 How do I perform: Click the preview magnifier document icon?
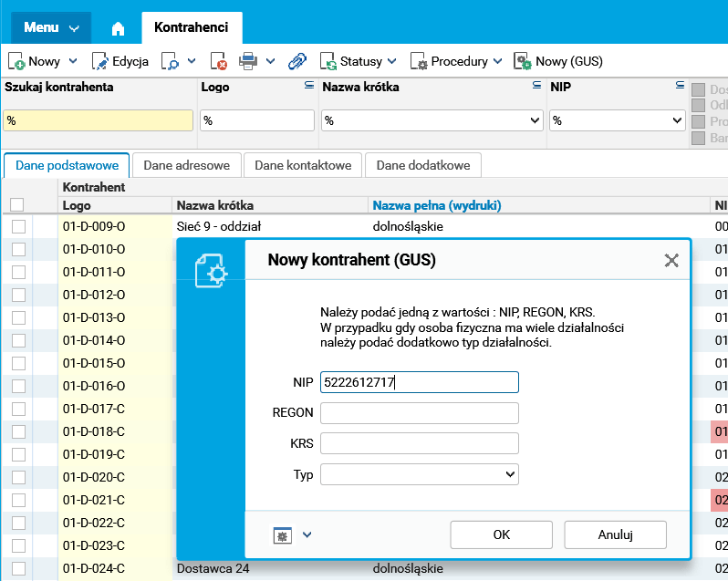pyautogui.click(x=170, y=62)
